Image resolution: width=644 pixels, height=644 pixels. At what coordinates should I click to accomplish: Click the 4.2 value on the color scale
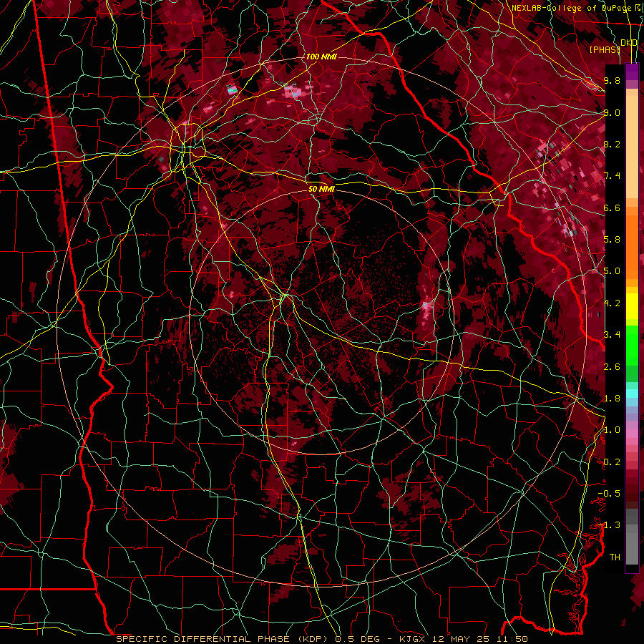point(612,303)
